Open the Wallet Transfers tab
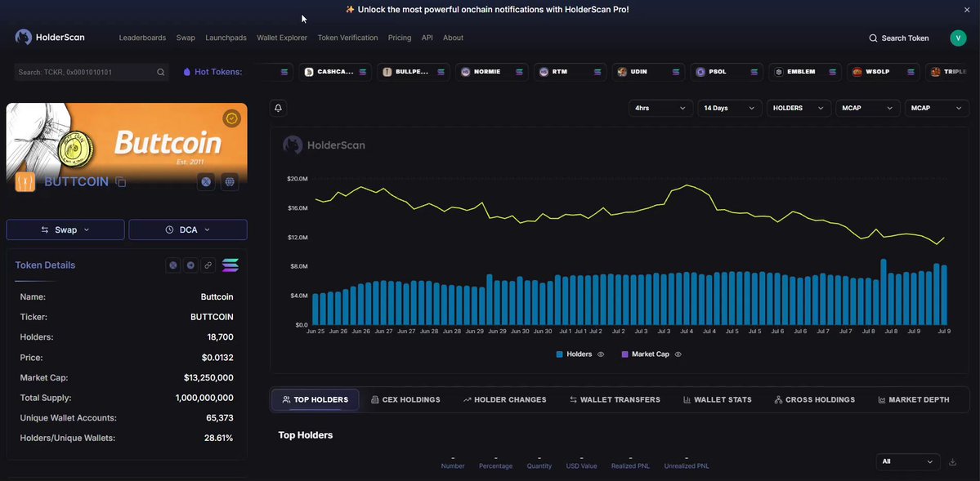This screenshot has width=980, height=481. pyautogui.click(x=615, y=400)
